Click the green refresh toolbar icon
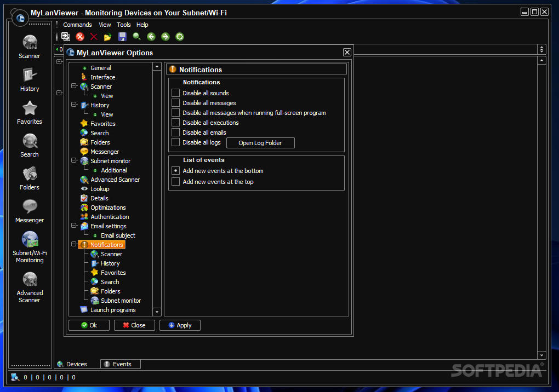Screen dimensions: 559x392 180,36
